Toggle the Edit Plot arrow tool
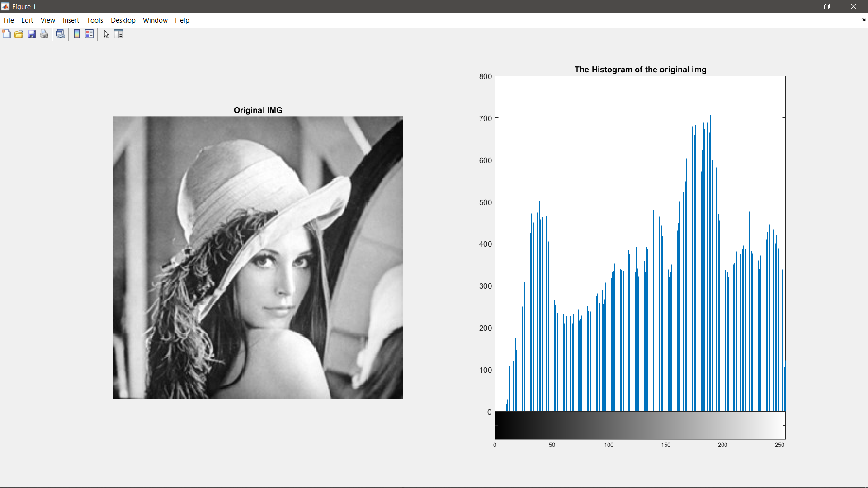The width and height of the screenshot is (868, 488). pos(106,34)
